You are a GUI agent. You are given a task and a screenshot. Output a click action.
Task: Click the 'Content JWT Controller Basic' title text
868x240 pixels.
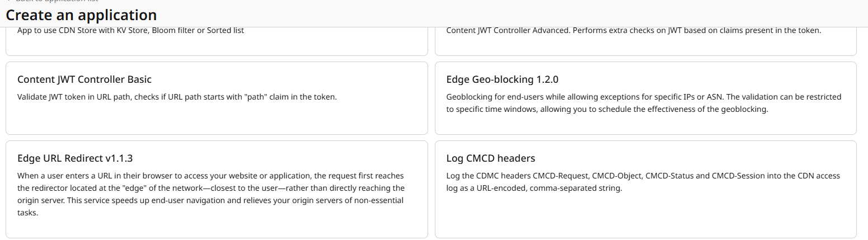click(85, 79)
